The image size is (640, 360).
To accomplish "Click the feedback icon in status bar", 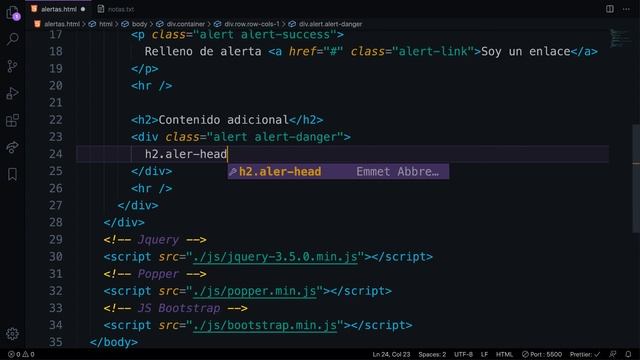I will tap(612, 354).
